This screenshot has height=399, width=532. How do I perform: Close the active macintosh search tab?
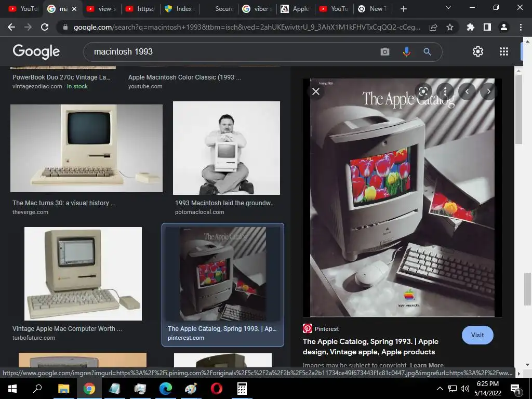coord(74,9)
